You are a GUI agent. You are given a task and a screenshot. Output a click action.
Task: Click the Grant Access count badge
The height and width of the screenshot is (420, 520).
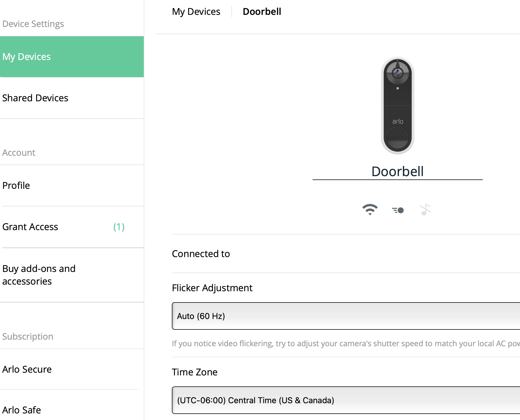click(119, 227)
